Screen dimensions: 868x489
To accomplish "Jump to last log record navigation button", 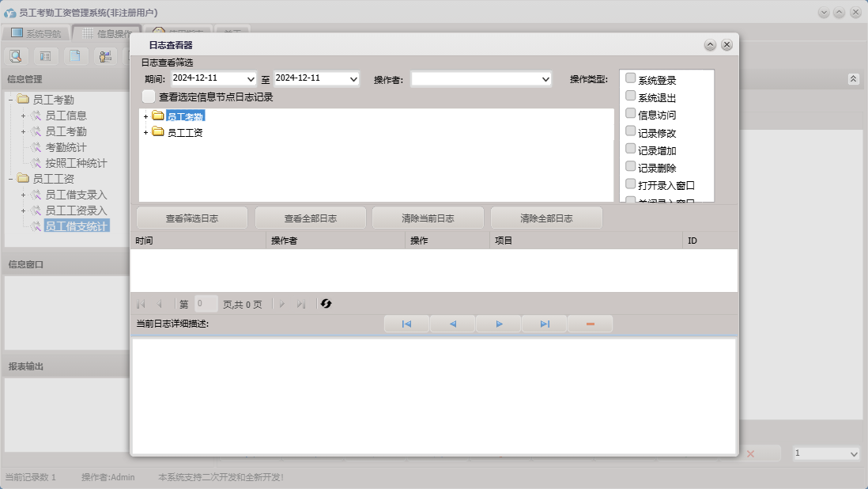I will [545, 324].
